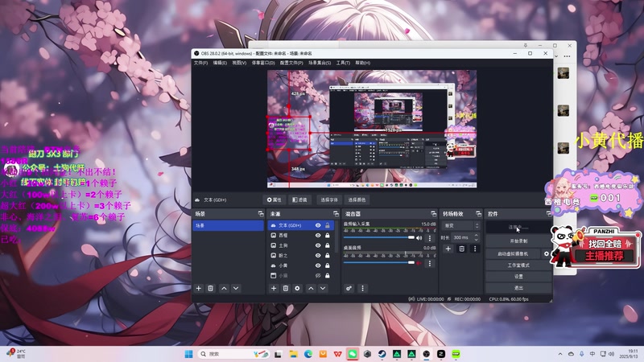644x362 pixels.
Task: Select the 场景 item in scenes list
Action: (229, 225)
